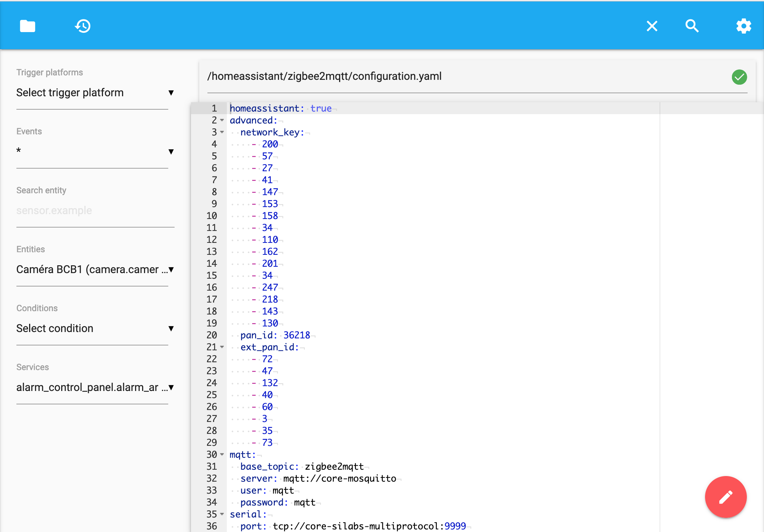The height and width of the screenshot is (532, 764).
Task: Fold the ext_pan_id list arrow
Action: coord(222,347)
